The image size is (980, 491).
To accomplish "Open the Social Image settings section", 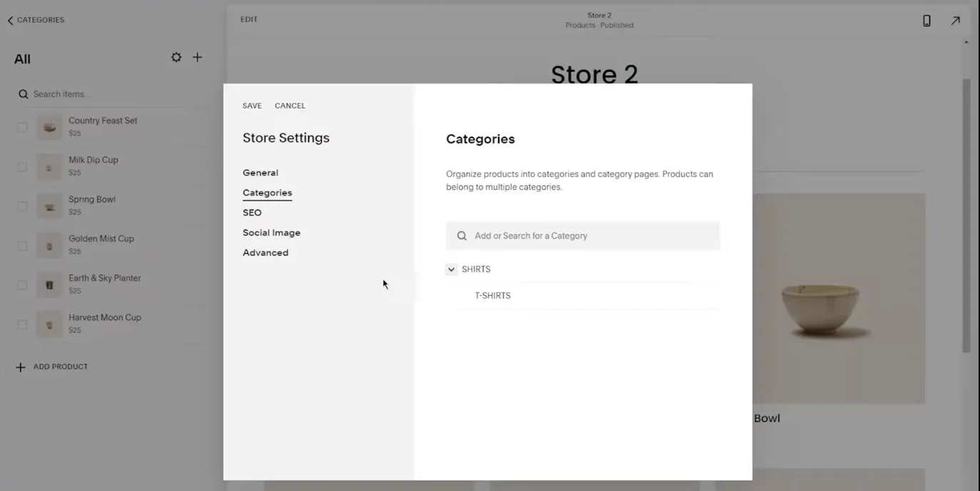I will (271, 233).
